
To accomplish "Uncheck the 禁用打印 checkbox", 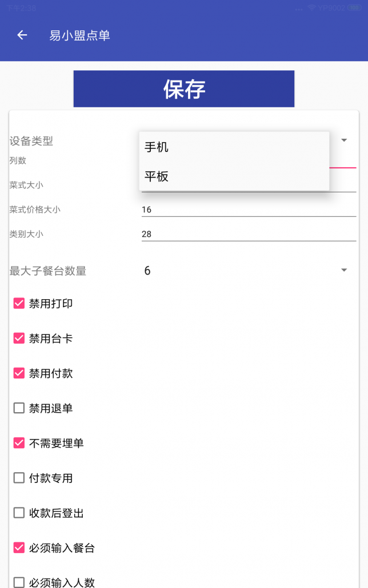I will 19,303.
